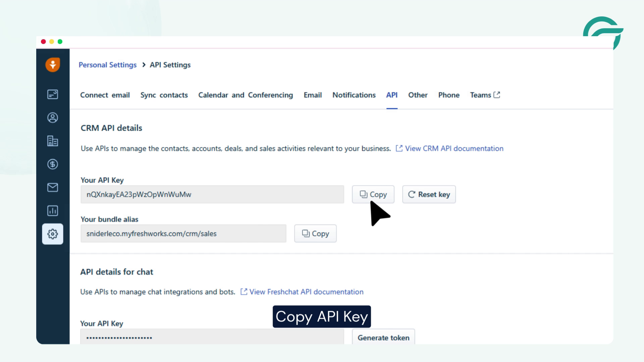
Task: Open Reports chart icon in sidebar
Action: [53, 211]
